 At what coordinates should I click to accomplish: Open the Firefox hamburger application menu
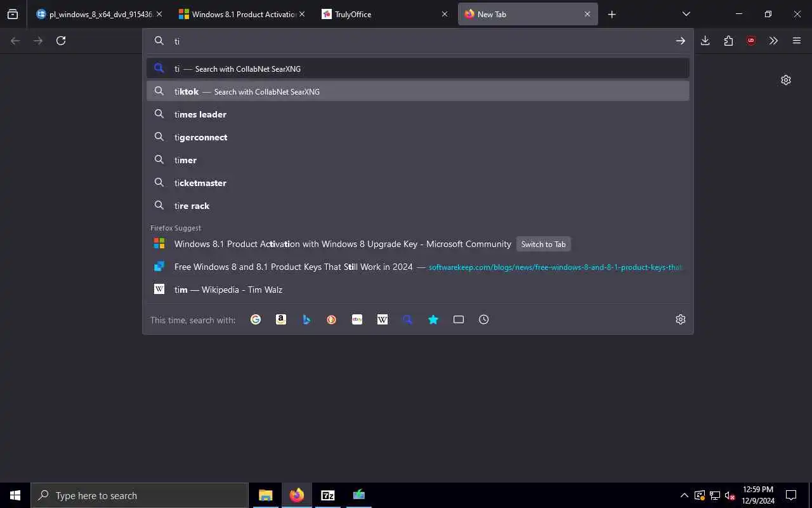point(797,41)
